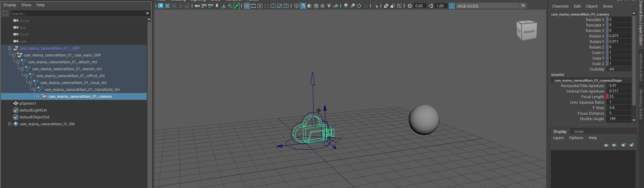Click the Bookmarks icon in viewport toolbar
Viewport: 644px width, 188px height.
pos(217,6)
